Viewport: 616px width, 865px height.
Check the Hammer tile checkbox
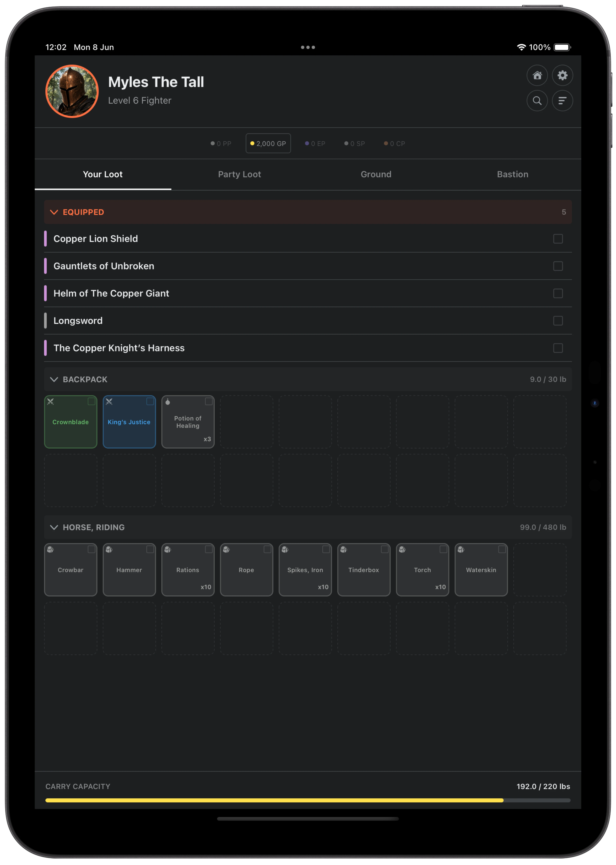pyautogui.click(x=150, y=549)
